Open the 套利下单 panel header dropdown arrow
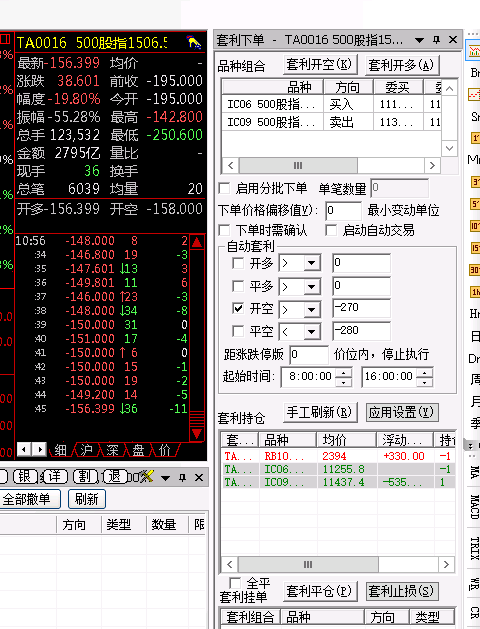480x629 pixels. click(x=419, y=40)
